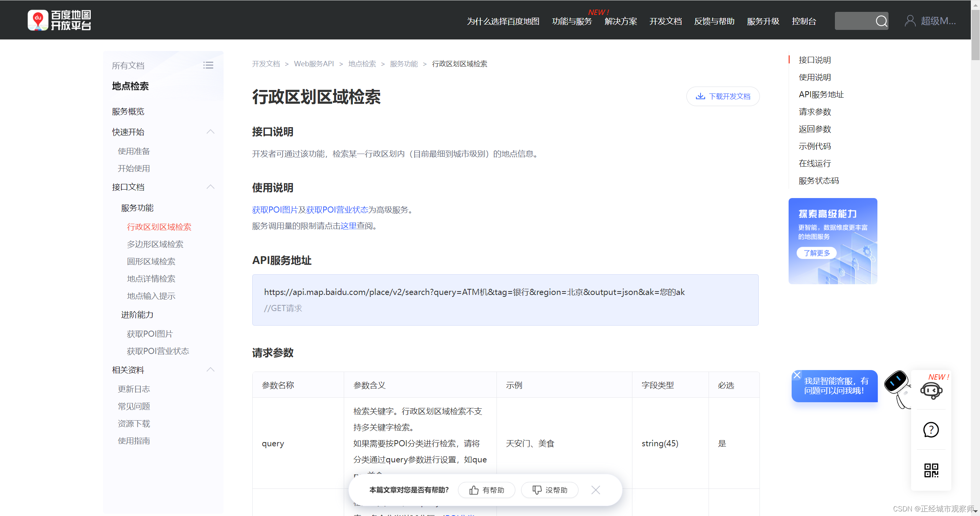The height and width of the screenshot is (516, 980).
Task: Collapse the 接口文档 section
Action: tap(210, 187)
